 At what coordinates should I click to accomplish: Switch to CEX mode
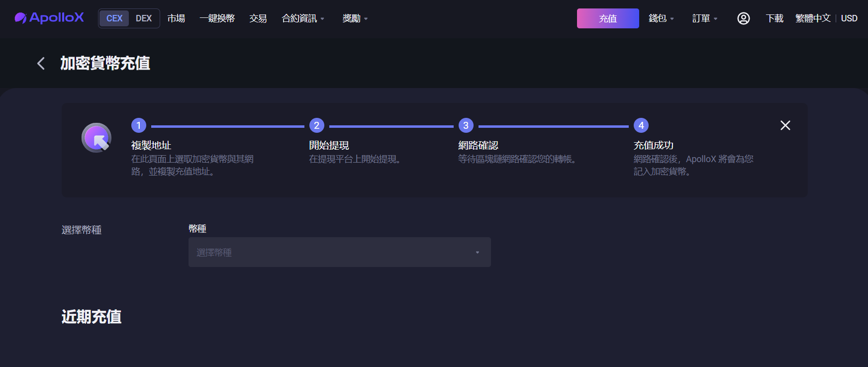tap(114, 18)
